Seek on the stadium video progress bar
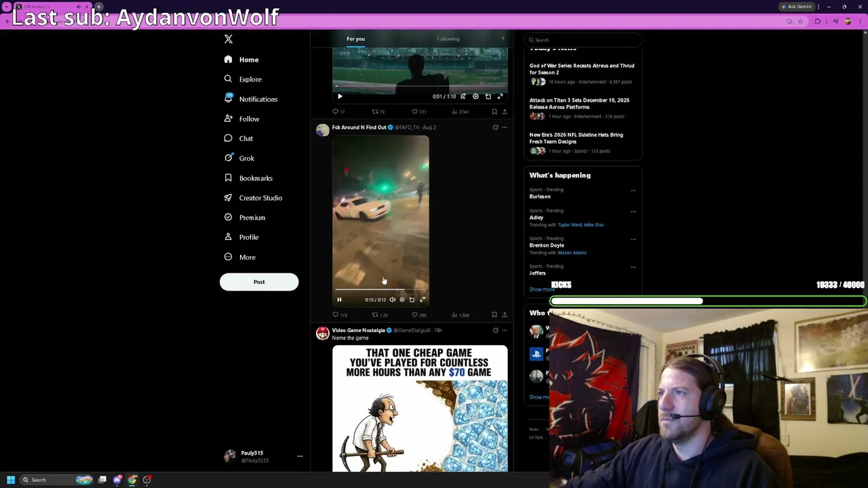868x488 pixels. [x=420, y=87]
